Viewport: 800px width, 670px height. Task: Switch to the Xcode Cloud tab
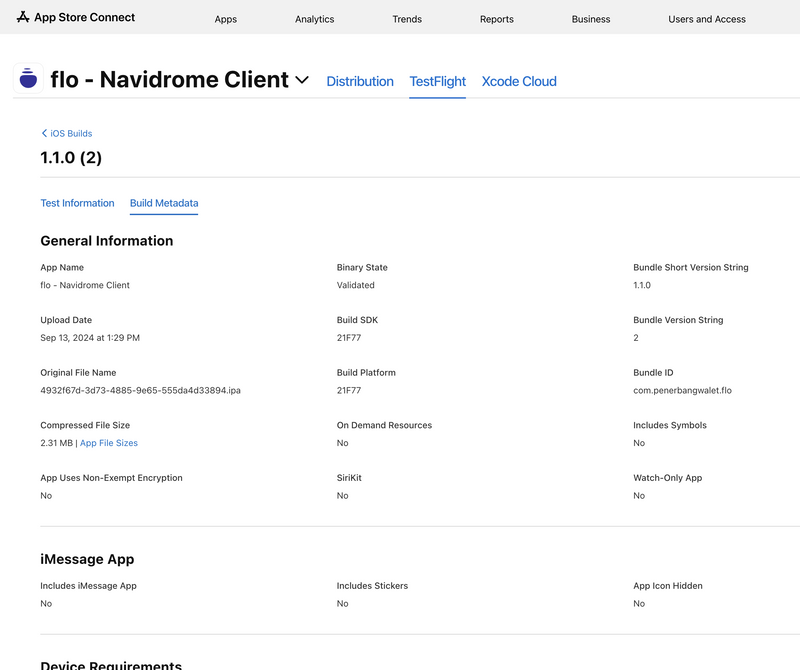tap(519, 81)
